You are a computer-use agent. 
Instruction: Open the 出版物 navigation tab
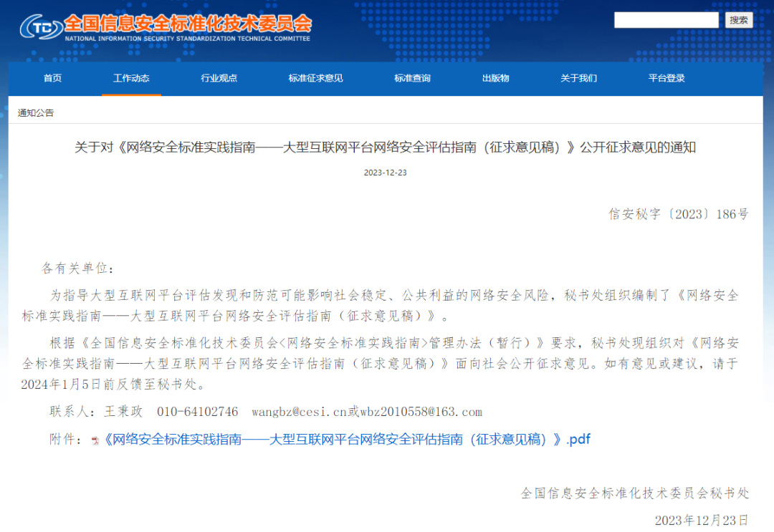coord(496,78)
